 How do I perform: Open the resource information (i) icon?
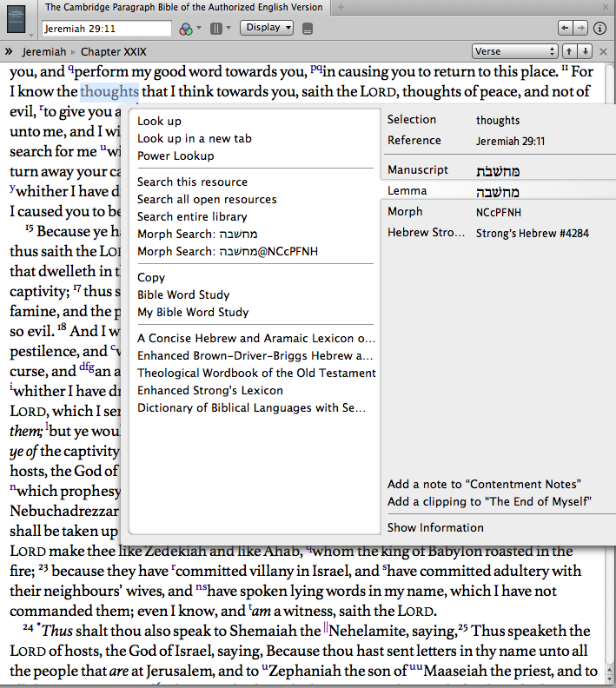[x=599, y=28]
